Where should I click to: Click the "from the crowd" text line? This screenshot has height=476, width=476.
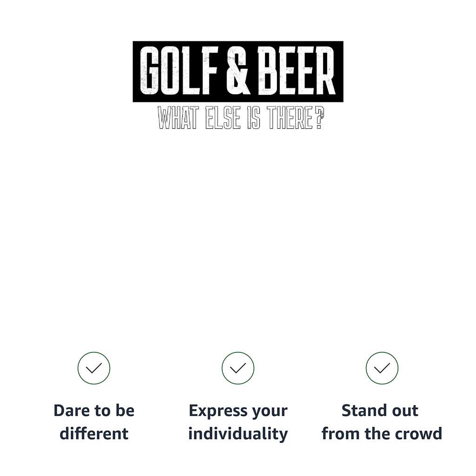tap(382, 434)
